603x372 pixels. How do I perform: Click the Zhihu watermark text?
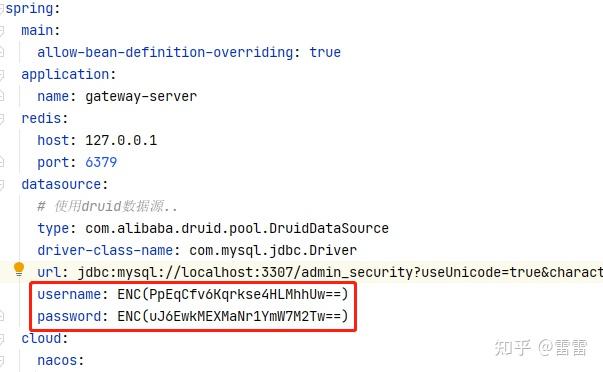pyautogui.click(x=541, y=347)
